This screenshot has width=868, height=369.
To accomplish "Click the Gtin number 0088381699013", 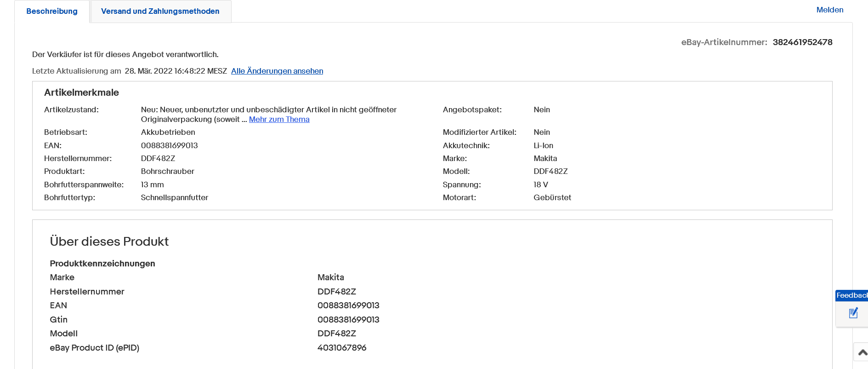I will pos(348,320).
